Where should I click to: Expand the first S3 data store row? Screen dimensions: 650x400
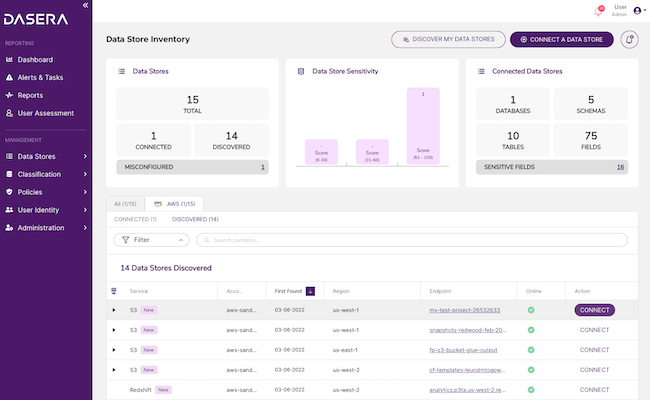tap(114, 311)
